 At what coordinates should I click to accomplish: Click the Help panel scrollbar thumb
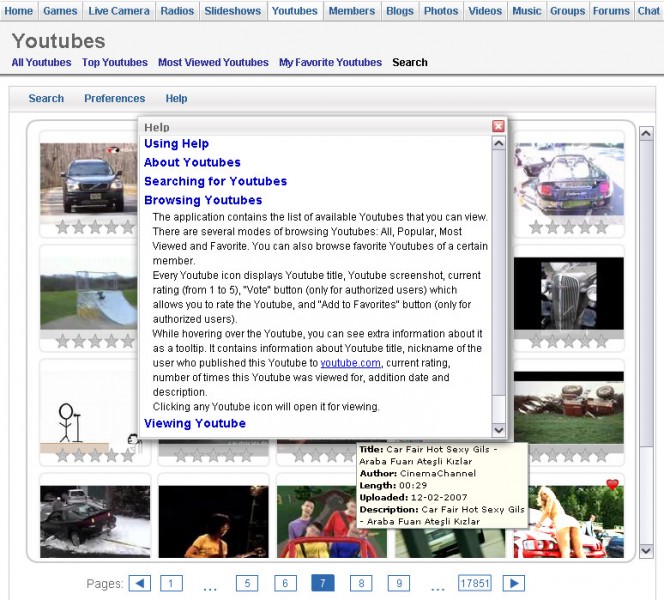(499, 273)
